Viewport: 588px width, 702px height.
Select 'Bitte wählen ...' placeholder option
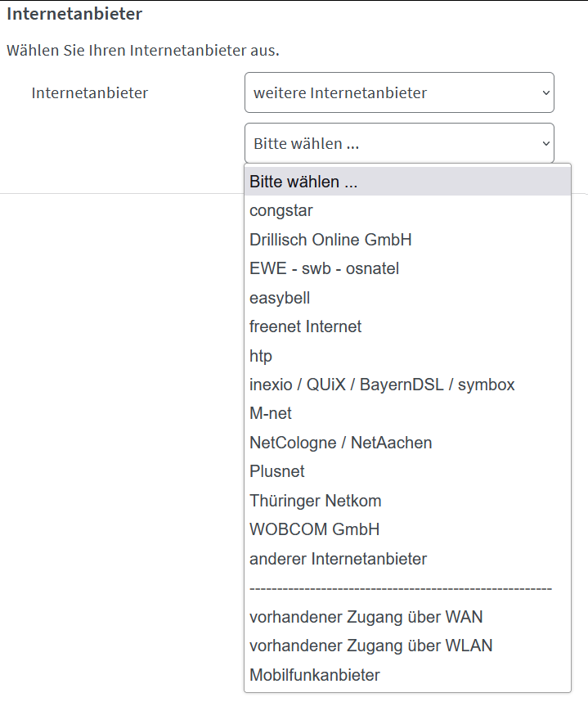(x=407, y=182)
